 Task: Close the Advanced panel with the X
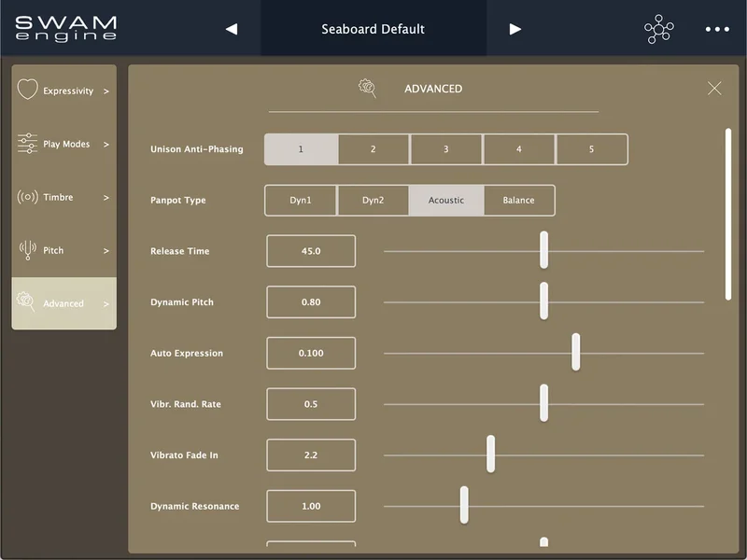(714, 88)
